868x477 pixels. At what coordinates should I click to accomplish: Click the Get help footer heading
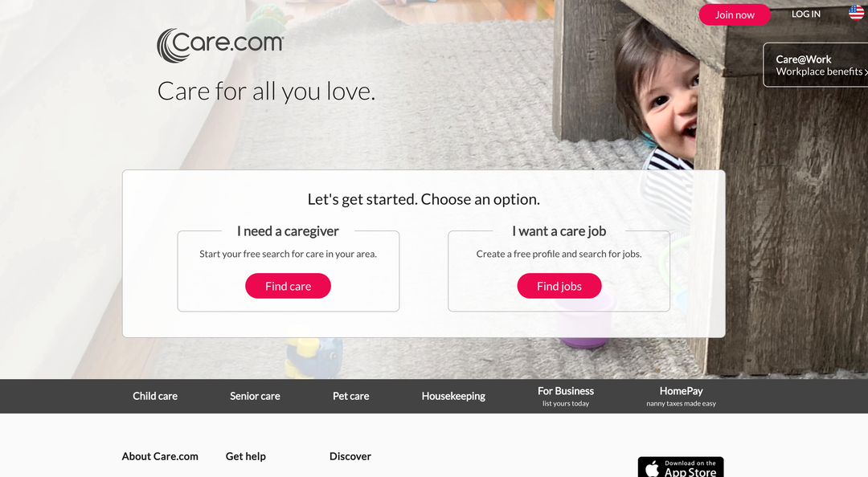pyautogui.click(x=246, y=457)
